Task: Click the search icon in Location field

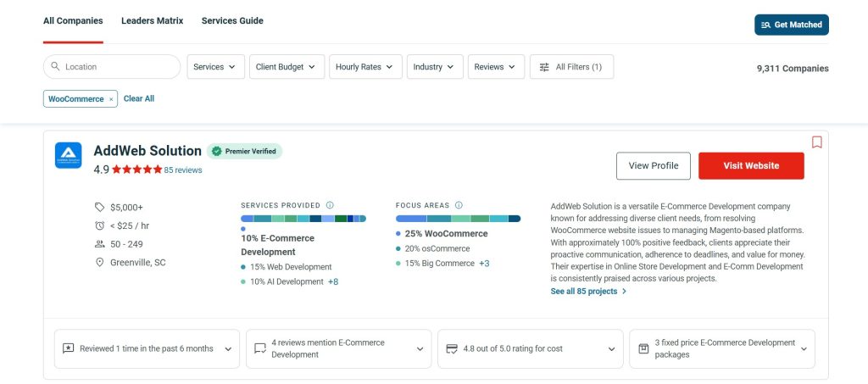Action: (55, 66)
